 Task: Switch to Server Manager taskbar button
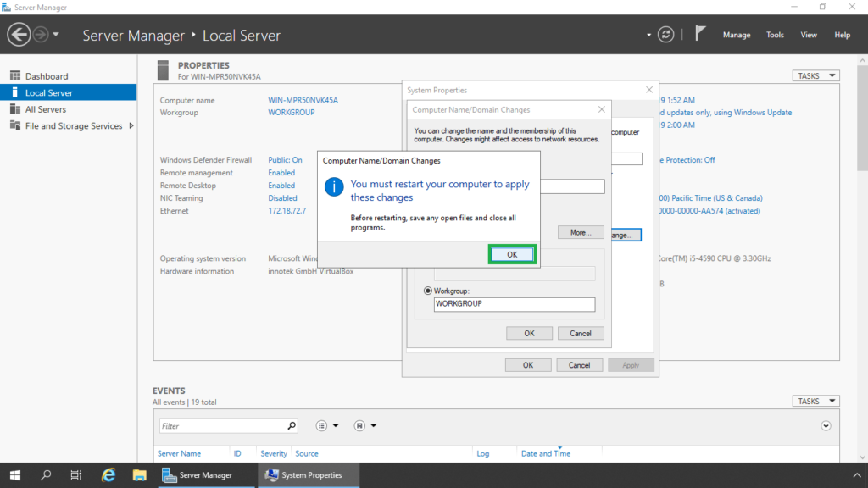click(206, 475)
